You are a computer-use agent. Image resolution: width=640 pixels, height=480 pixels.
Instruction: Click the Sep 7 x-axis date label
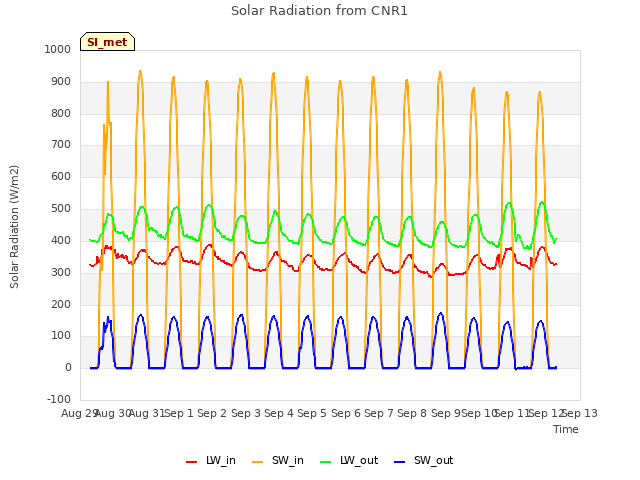379,413
